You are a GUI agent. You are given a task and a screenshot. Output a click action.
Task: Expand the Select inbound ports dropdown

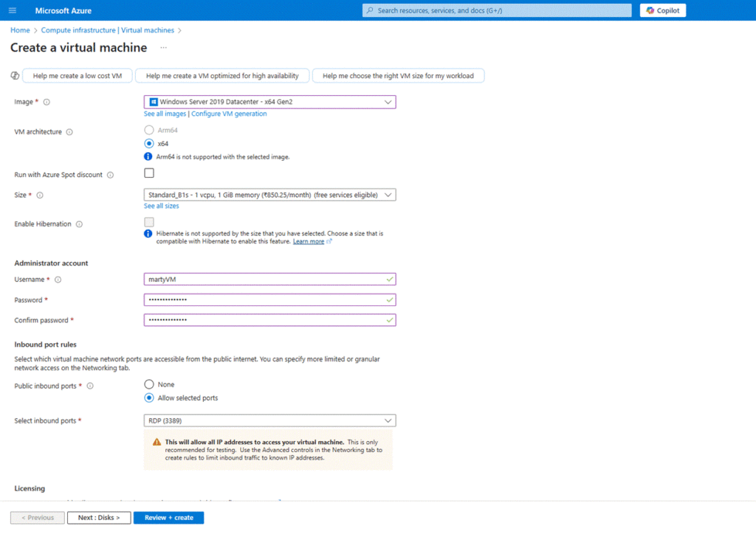(269, 420)
